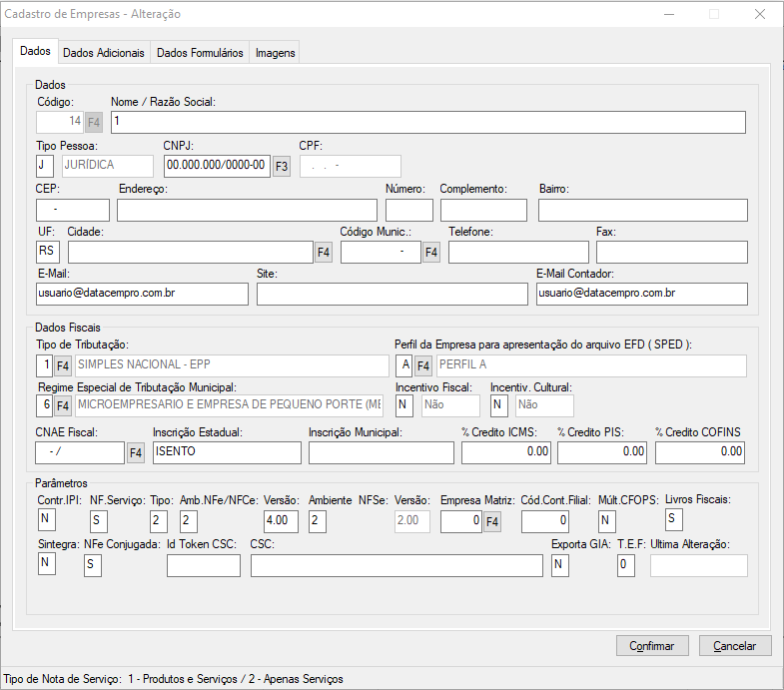Focus the Cidade text field
Image resolution: width=784 pixels, height=690 pixels.
pyautogui.click(x=191, y=252)
